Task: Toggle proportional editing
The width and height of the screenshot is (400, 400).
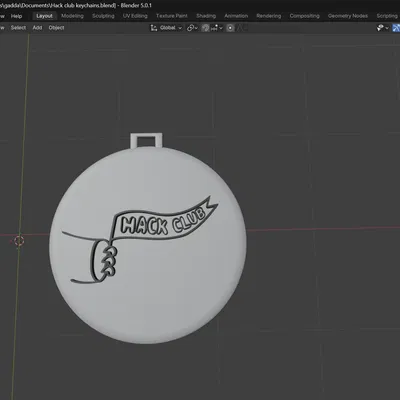Action: click(x=230, y=28)
